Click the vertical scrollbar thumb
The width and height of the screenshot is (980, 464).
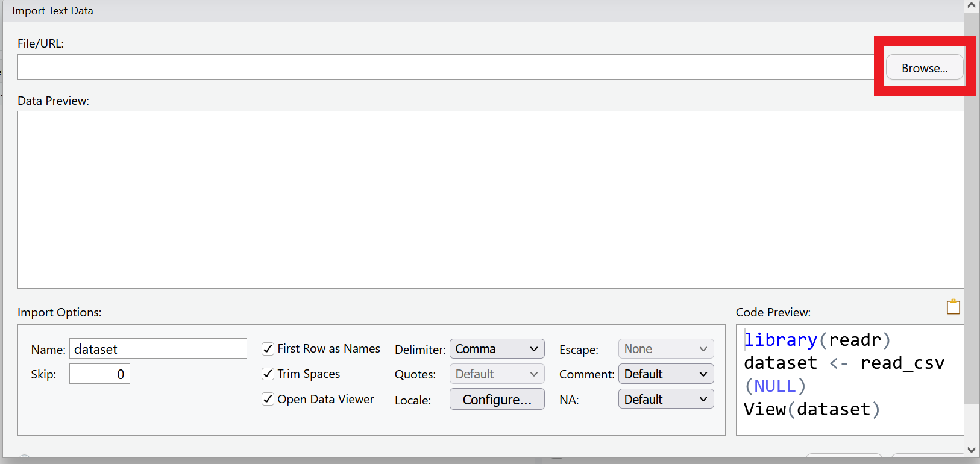pyautogui.click(x=971, y=211)
